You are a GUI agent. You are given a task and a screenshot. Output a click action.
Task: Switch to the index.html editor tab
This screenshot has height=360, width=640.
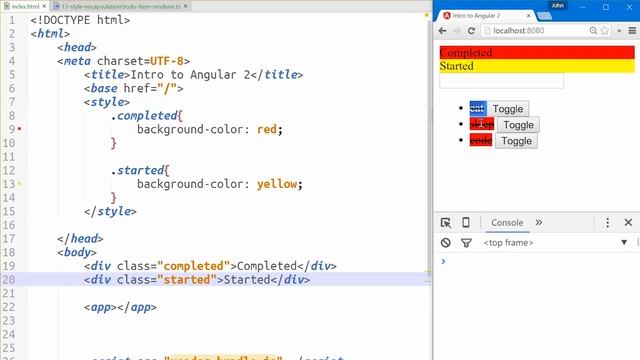pyautogui.click(x=24, y=6)
